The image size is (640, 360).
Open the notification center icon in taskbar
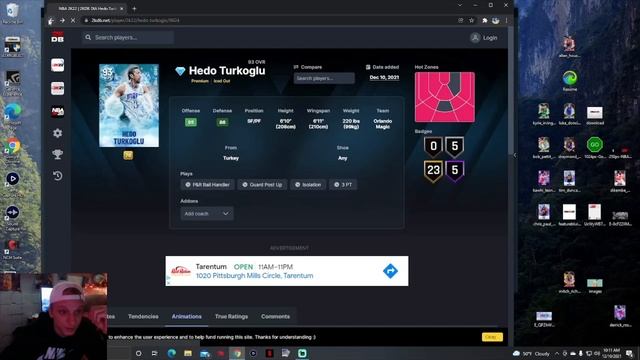pyautogui.click(x=630, y=353)
